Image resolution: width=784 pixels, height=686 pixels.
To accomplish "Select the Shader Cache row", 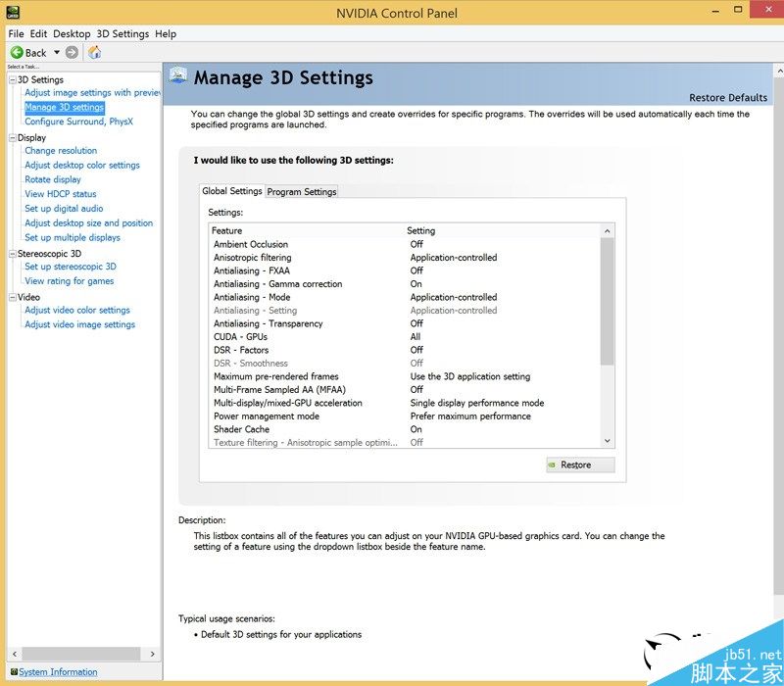I will 405,429.
